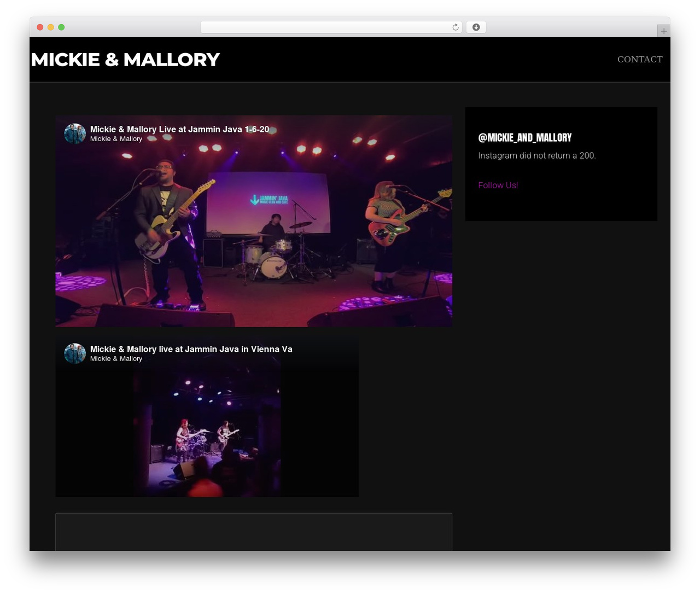This screenshot has height=593, width=700.
Task: Click the 'Instagram did not return a 200.' text
Action: 537,155
